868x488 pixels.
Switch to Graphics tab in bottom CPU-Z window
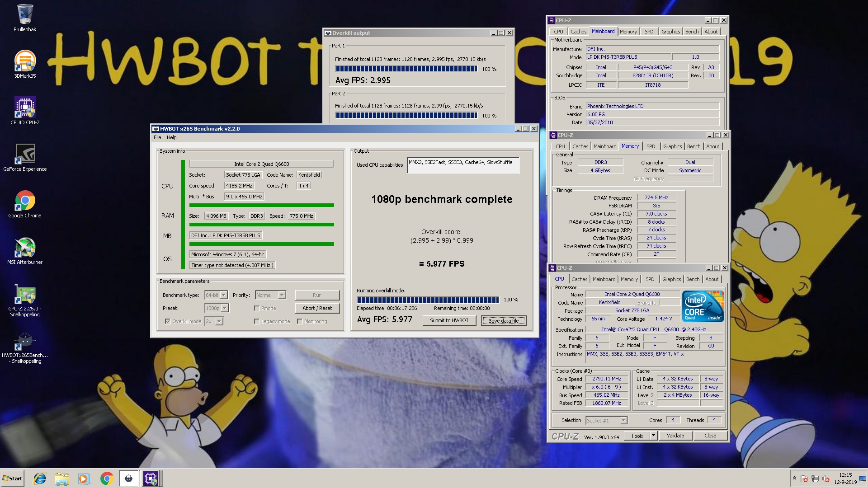[x=671, y=279]
